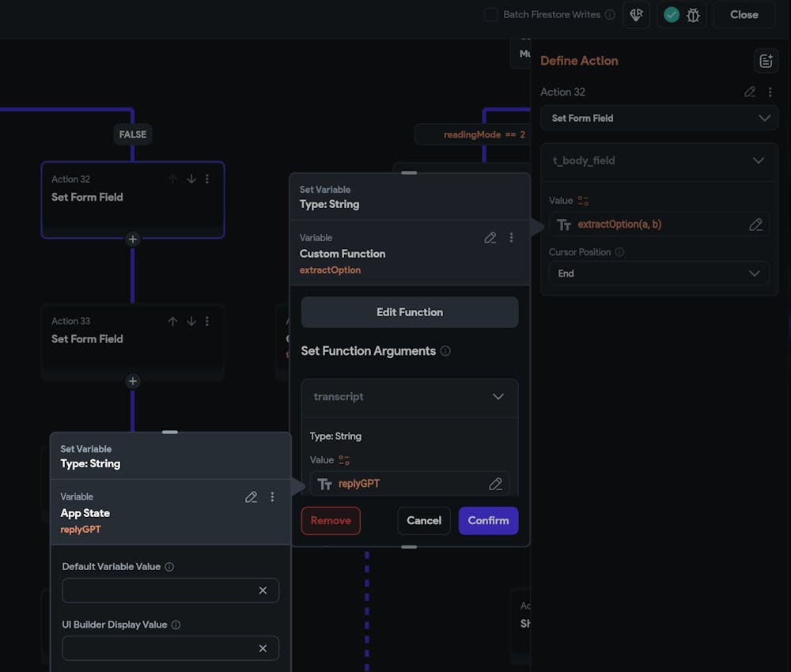The width and height of the screenshot is (791, 672).
Task: Click into Default Variable Value input
Action: [x=171, y=591]
